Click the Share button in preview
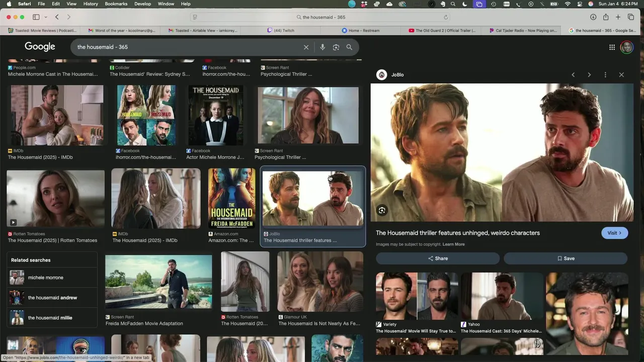The height and width of the screenshot is (362, 644). (x=438, y=258)
